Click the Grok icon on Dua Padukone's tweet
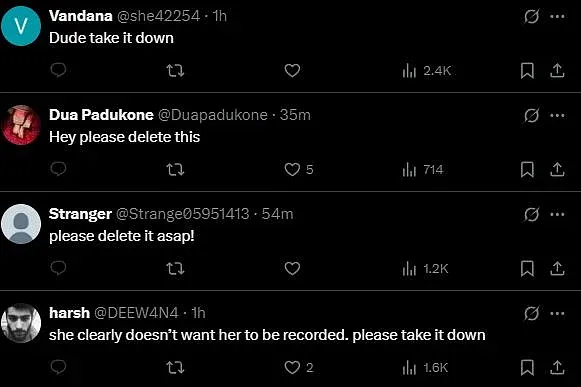Viewport: 581px width, 387px height. 531,115
